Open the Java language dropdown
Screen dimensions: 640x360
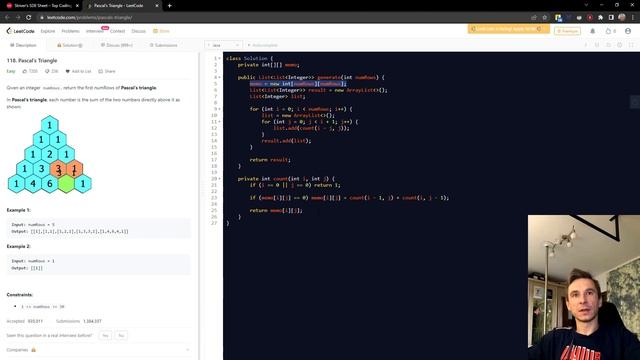(224, 45)
